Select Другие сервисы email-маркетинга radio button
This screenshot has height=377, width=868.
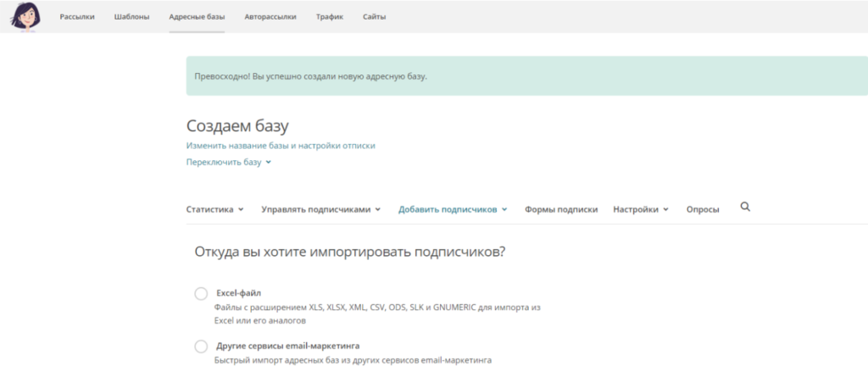[201, 347]
